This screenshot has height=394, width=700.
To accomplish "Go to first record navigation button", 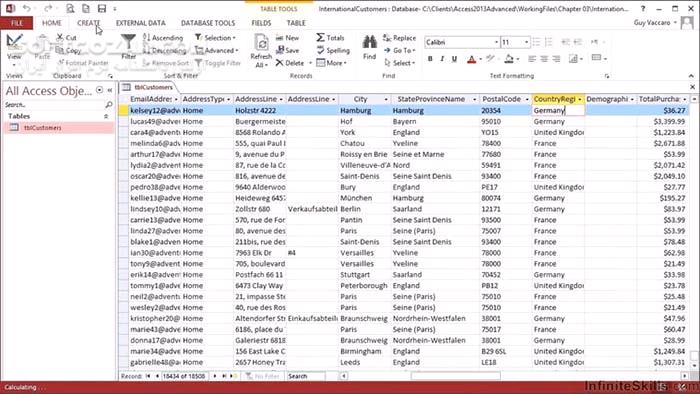I will (148, 376).
